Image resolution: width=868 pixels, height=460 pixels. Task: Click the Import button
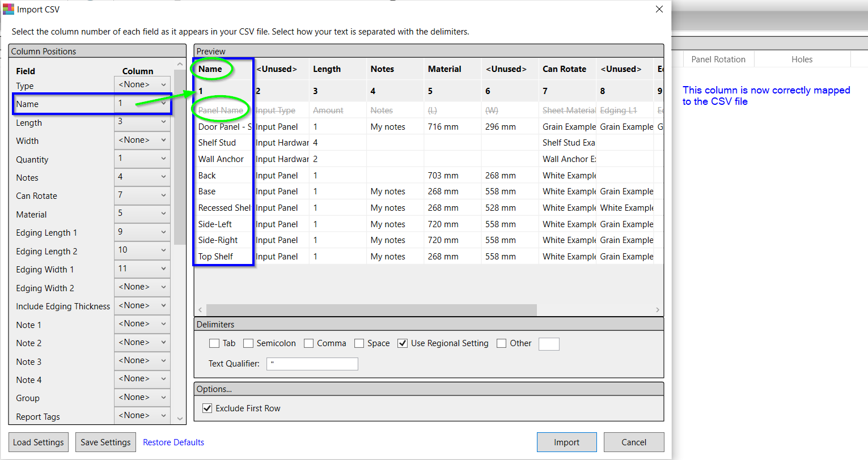click(x=566, y=442)
